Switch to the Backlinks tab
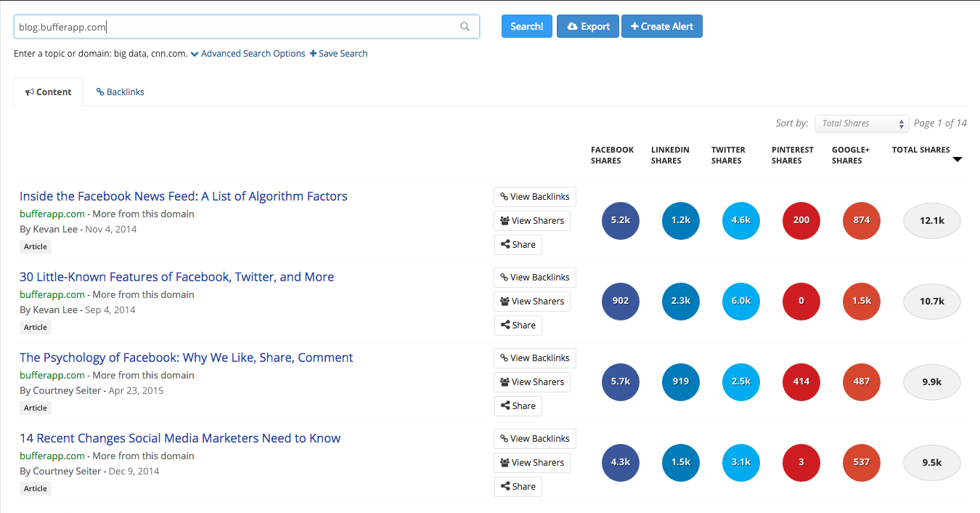980x513 pixels. point(121,92)
